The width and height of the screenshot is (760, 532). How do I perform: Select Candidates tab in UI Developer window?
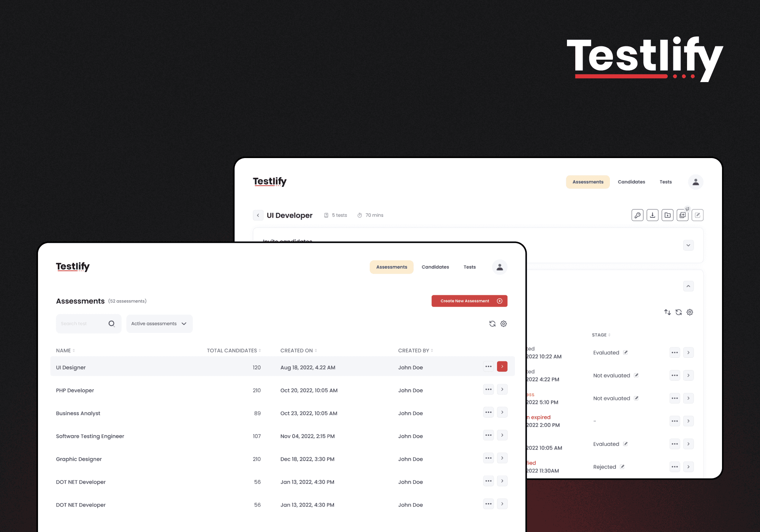(x=632, y=182)
